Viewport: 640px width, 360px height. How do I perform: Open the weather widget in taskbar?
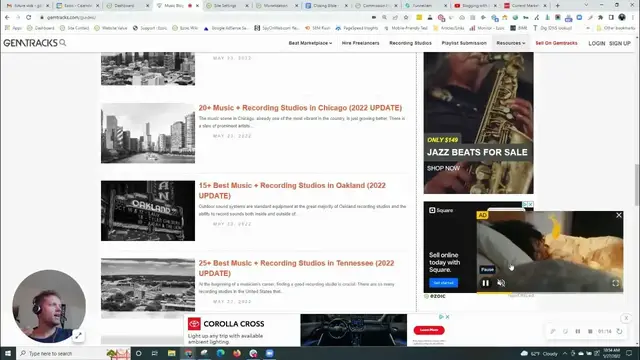(539, 353)
